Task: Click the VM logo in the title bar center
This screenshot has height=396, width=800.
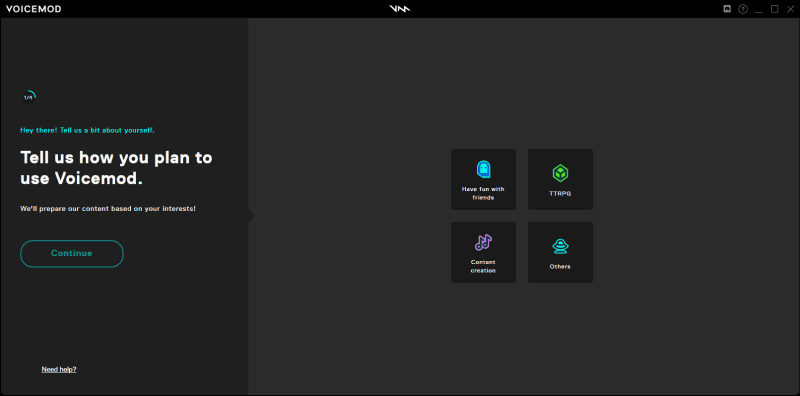Action: click(400, 9)
